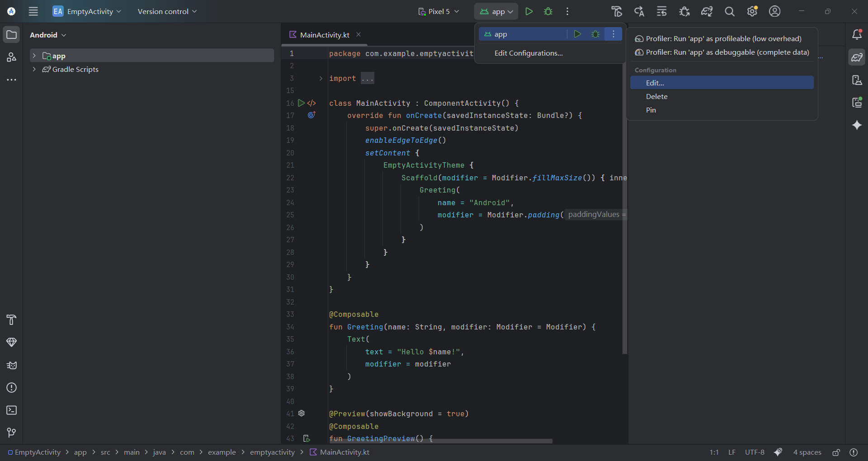Sync project with Gradle files
This screenshot has width=868, height=461.
coord(707,11)
